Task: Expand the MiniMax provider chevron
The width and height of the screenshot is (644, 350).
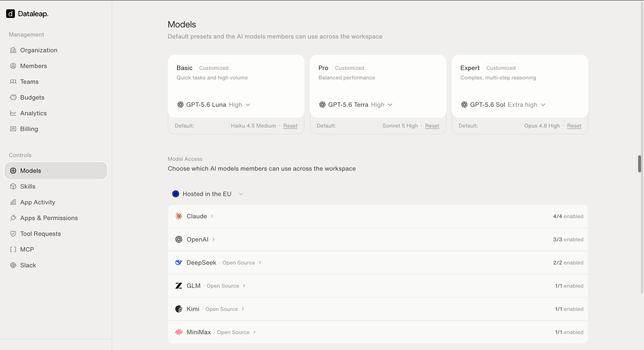Action: point(254,332)
